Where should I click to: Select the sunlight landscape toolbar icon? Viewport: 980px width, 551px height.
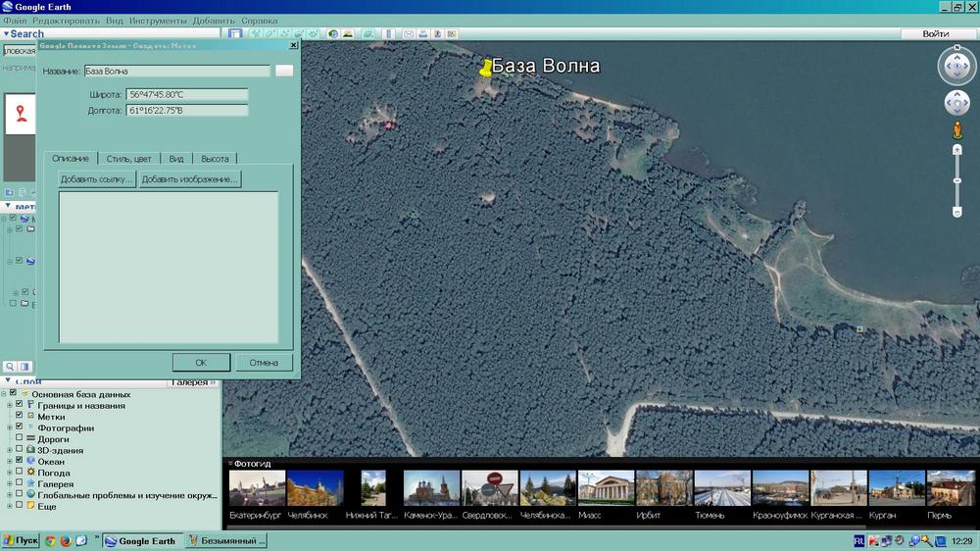click(348, 33)
